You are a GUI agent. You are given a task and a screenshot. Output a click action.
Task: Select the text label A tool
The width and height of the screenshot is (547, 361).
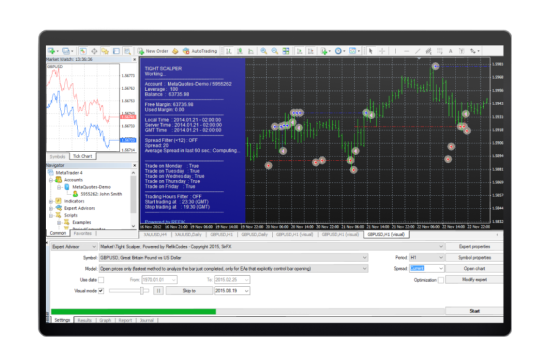click(x=450, y=51)
